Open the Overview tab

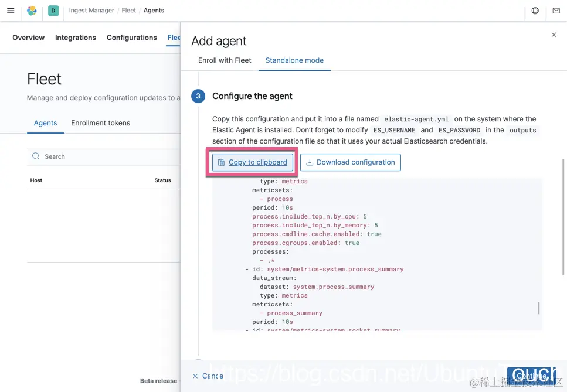[29, 38]
